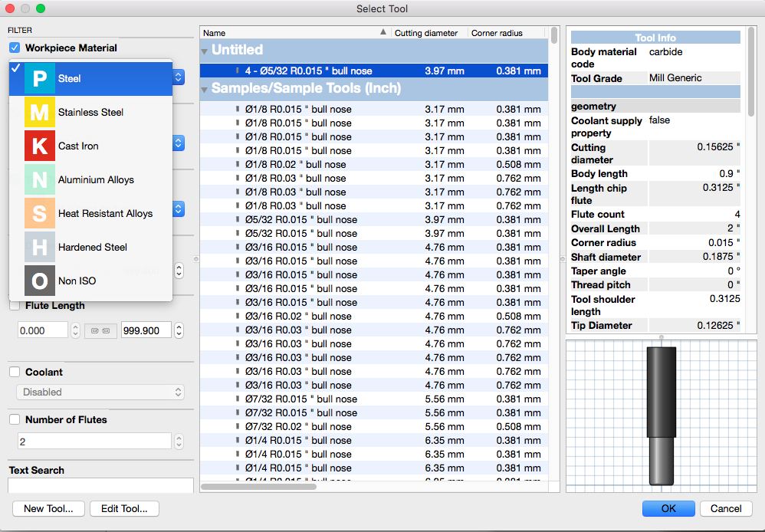The height and width of the screenshot is (532, 765).
Task: Click the Text Search input field
Action: click(100, 485)
